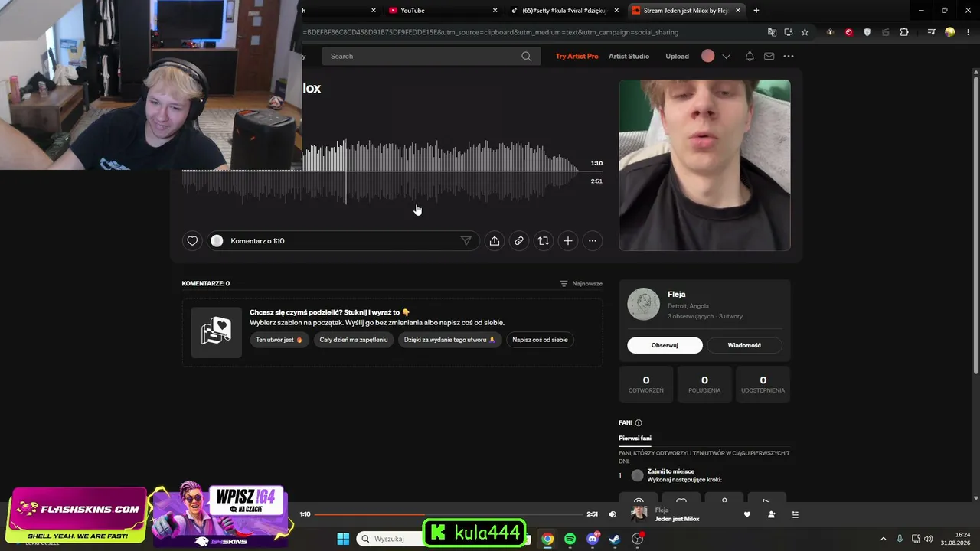Viewport: 980px width, 551px height.
Task: Open SoundCloud messages envelope
Action: click(x=769, y=56)
